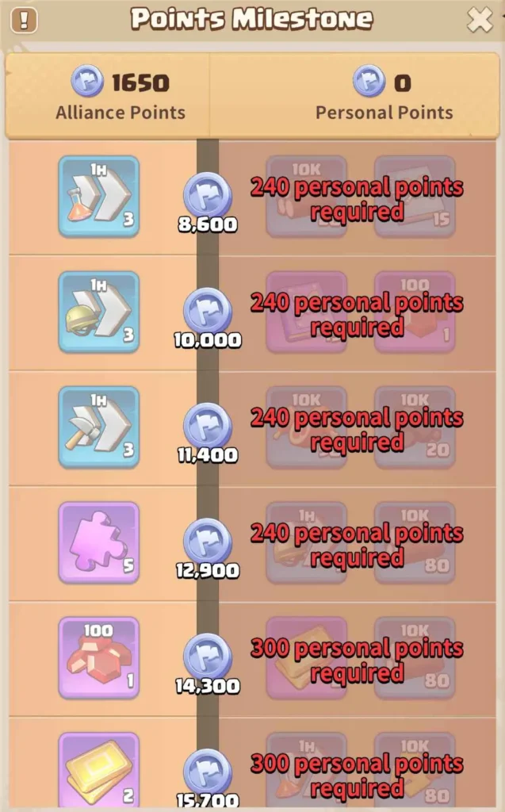Viewport: 505px width, 812px height.
Task: Open the Personal Points 0 panel
Action: click(354, 95)
